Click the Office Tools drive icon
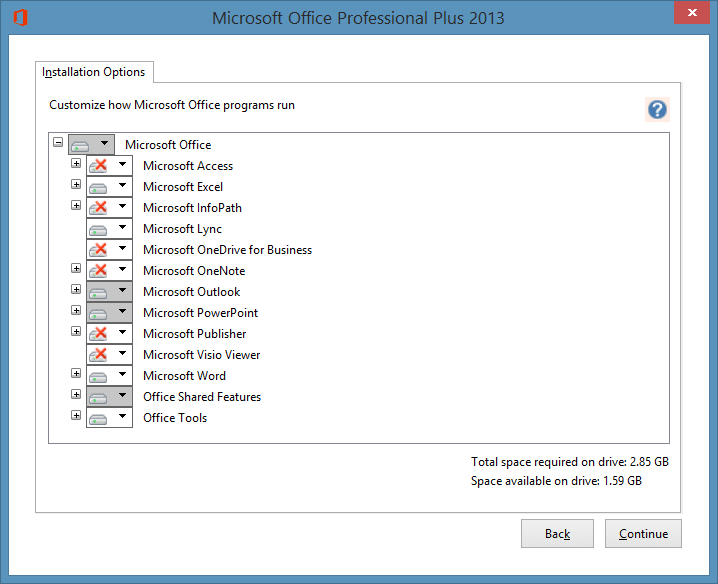Screen dimensions: 718x584 tap(98, 419)
